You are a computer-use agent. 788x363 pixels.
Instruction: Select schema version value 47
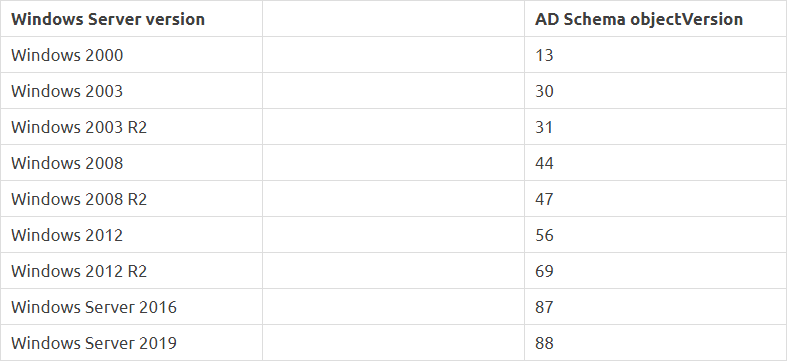tap(544, 199)
